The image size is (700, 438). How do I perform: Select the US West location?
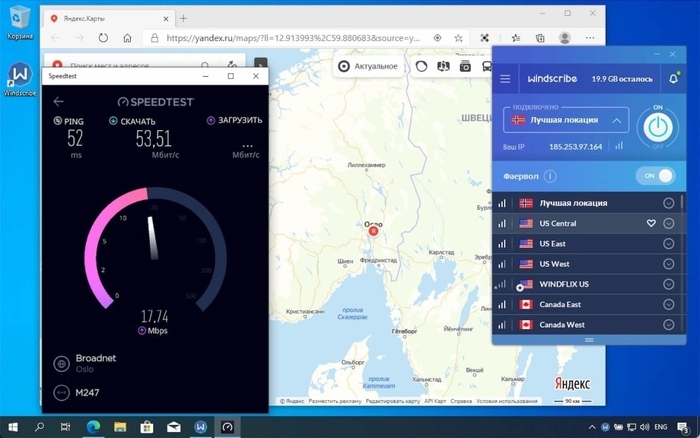pos(556,264)
